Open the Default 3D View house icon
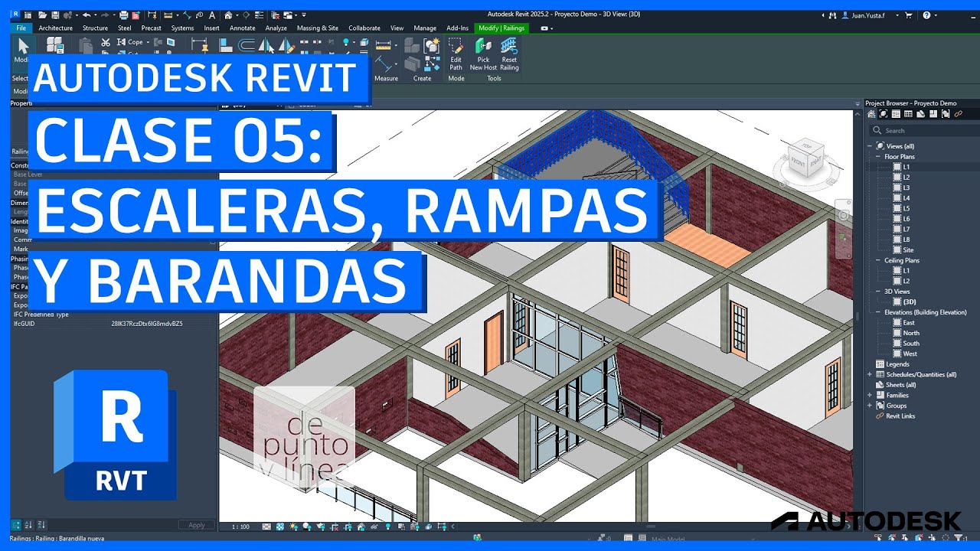 228,15
